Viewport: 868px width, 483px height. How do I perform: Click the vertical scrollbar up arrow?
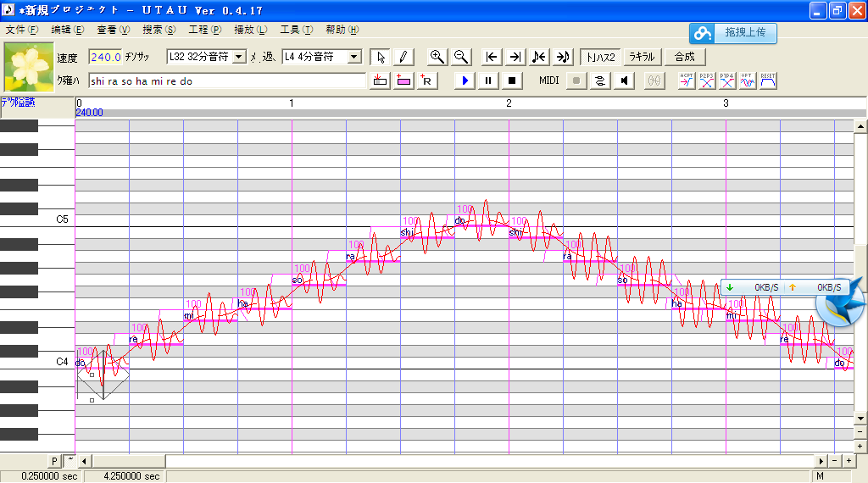(860, 127)
